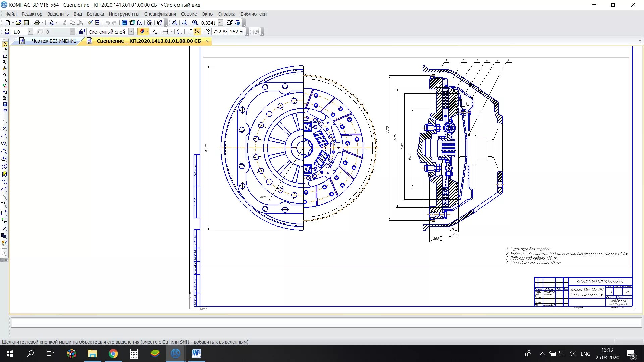Open library manager icon

pos(124,23)
